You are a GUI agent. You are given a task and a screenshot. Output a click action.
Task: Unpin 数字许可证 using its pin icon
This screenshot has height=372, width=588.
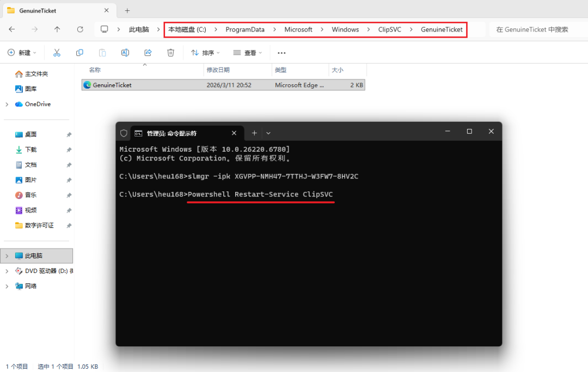click(68, 225)
